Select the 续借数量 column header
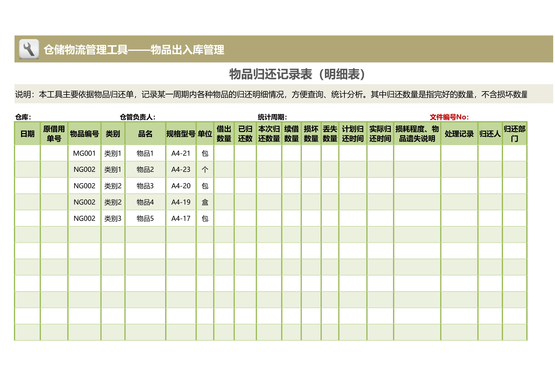The image size is (555, 392). coord(292,134)
